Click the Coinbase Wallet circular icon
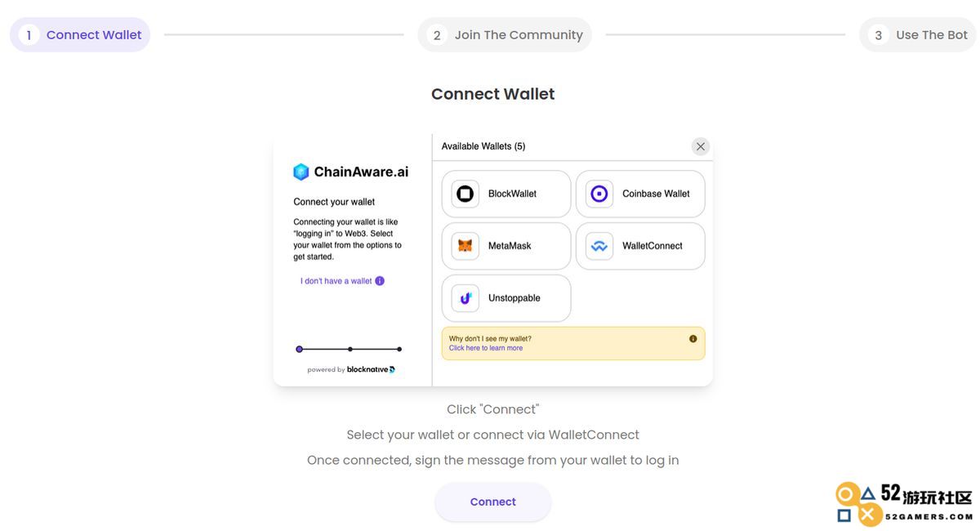This screenshot has width=980, height=531. tap(599, 194)
